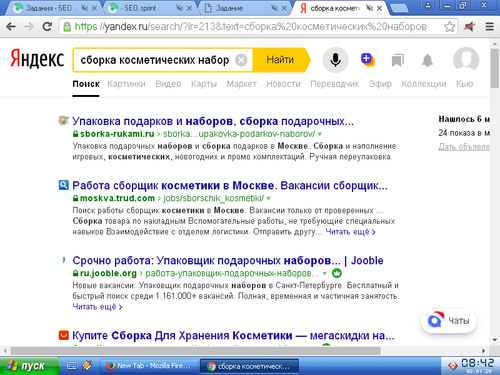Click the moskva.trud.com result favicon
Viewport: 500px width, 375px height.
[63, 185]
